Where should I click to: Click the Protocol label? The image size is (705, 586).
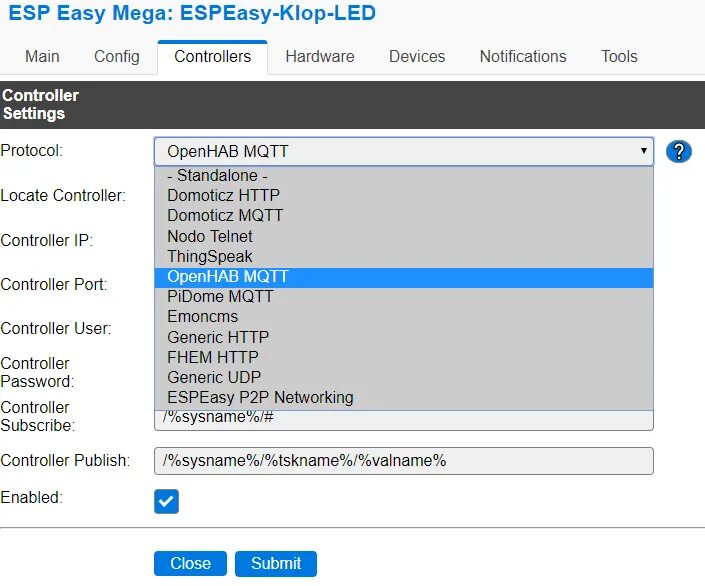(x=31, y=151)
